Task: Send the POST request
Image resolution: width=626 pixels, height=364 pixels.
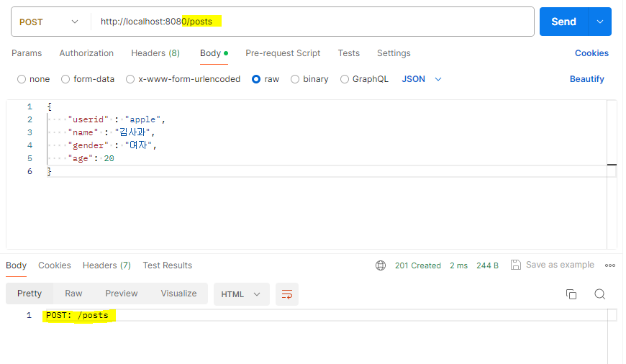Action: (563, 22)
